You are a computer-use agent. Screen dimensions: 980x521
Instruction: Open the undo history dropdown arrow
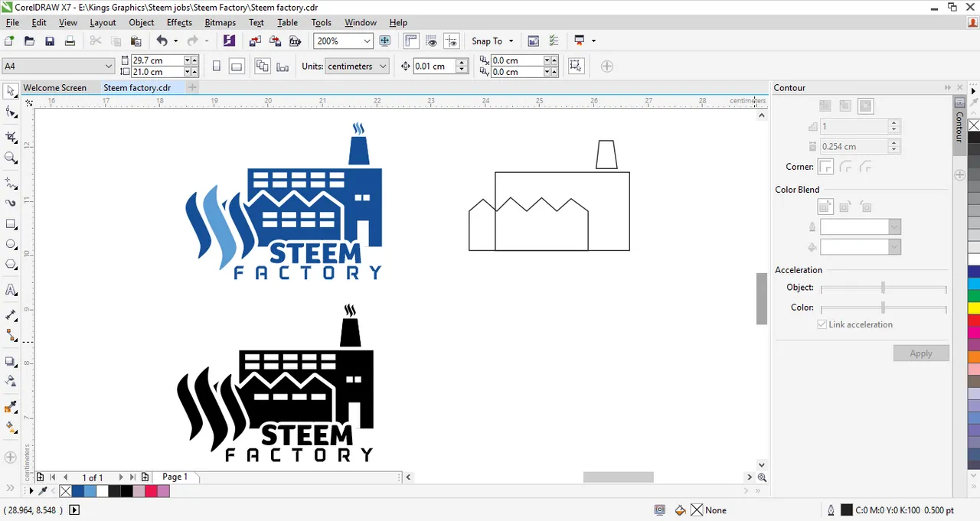[x=175, y=41]
